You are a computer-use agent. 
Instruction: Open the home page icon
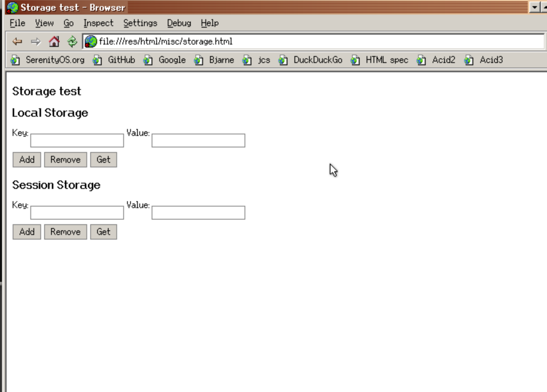tap(55, 41)
